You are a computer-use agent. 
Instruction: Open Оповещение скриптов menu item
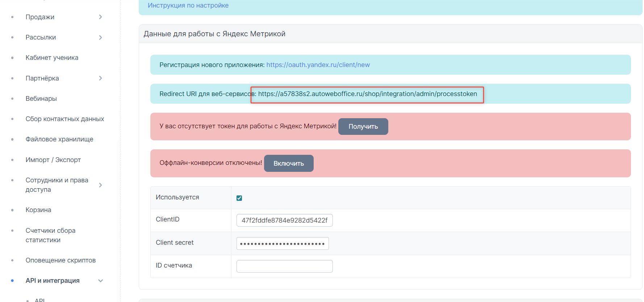(60, 260)
